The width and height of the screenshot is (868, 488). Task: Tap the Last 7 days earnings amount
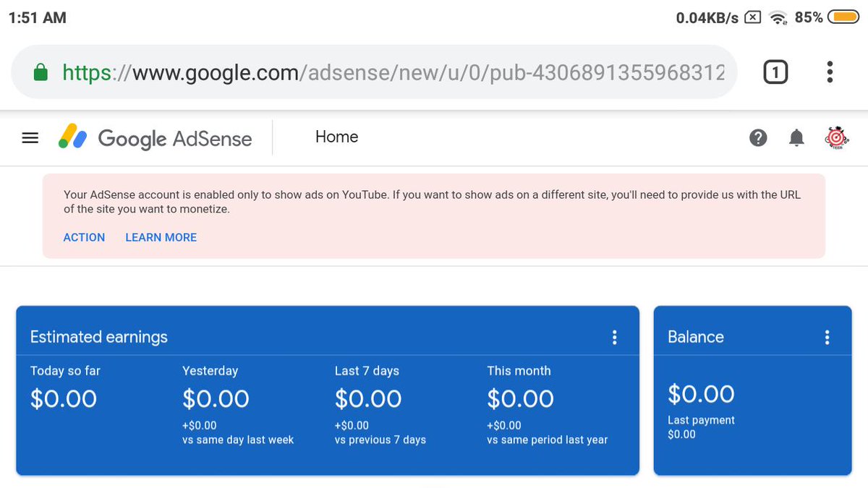[x=368, y=398]
